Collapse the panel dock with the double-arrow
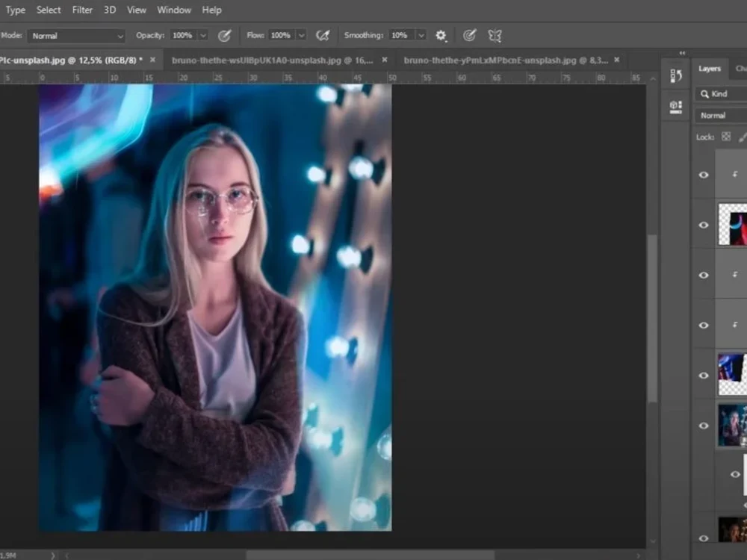747x560 pixels. [x=682, y=54]
